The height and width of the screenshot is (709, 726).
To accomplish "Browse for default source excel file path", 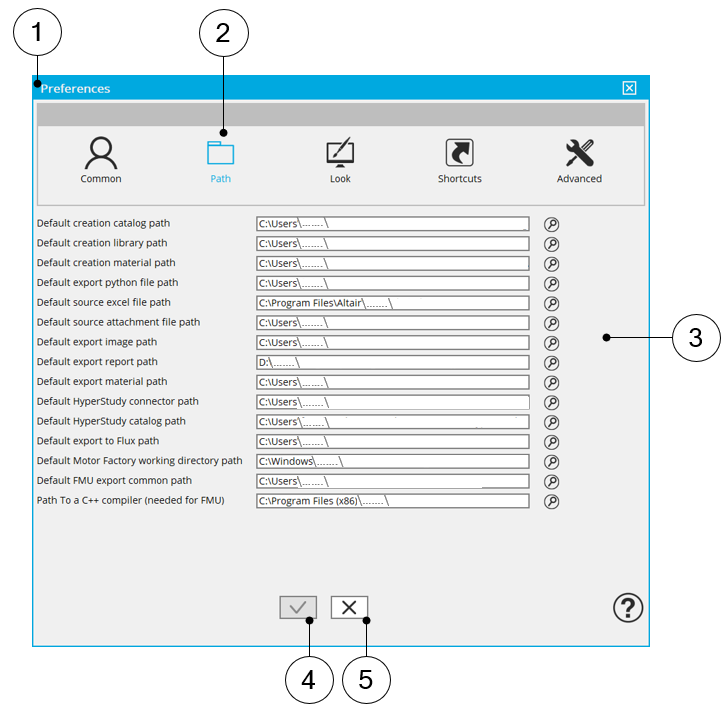I will click(551, 303).
